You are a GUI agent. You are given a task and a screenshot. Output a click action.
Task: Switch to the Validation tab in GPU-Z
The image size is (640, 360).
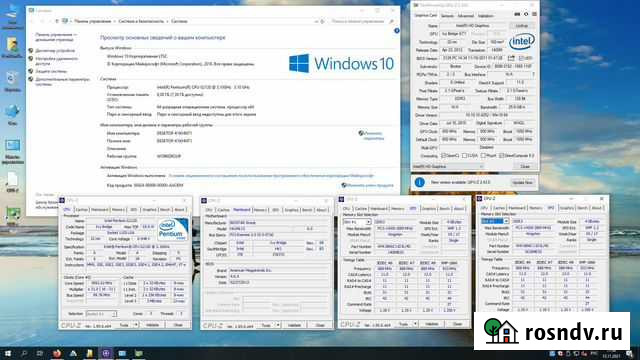coord(485,16)
